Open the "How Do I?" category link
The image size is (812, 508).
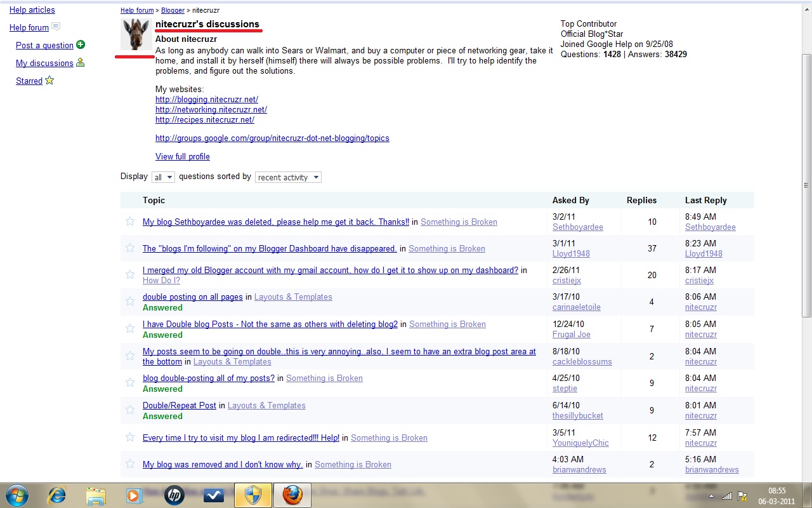[x=161, y=280]
